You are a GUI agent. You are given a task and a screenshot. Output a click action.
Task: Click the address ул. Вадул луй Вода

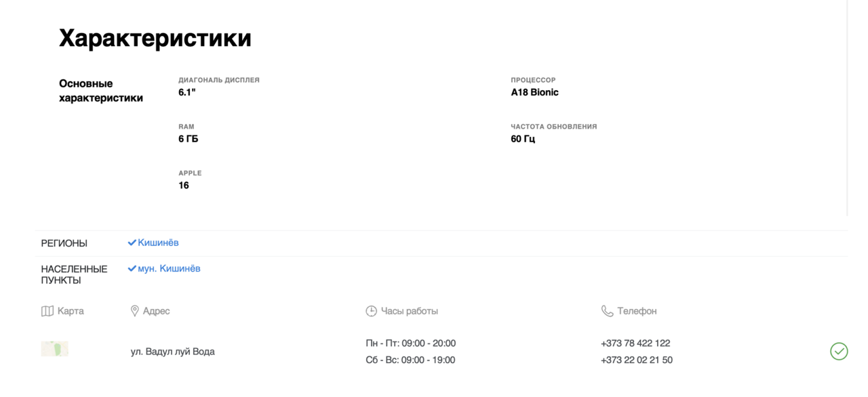[173, 352]
